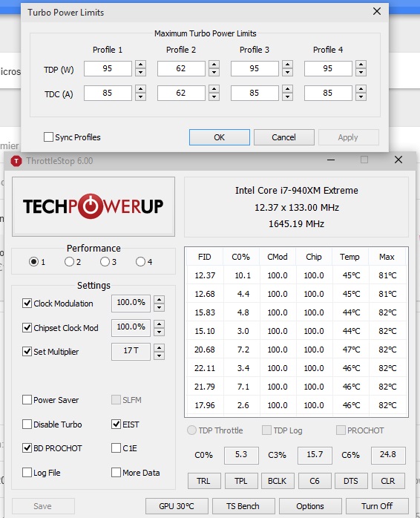Toggle the Set Multiplier checkbox

[27, 352]
